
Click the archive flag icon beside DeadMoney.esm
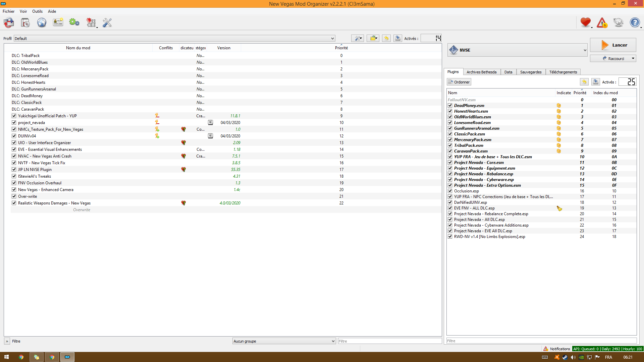click(559, 105)
